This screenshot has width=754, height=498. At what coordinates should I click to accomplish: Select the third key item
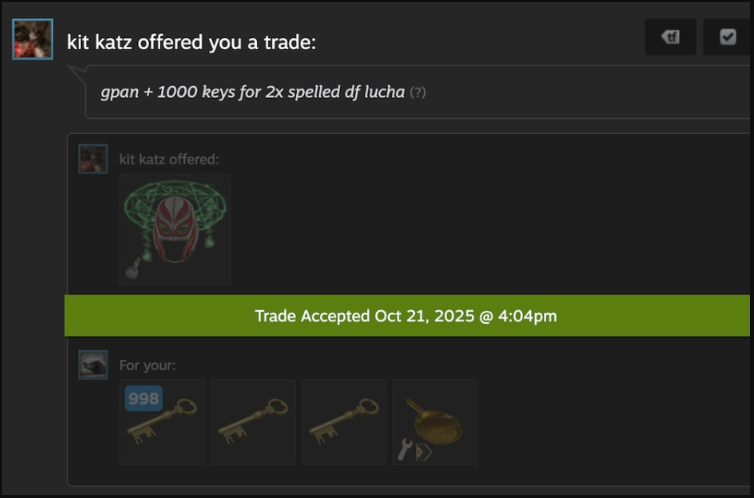[344, 423]
